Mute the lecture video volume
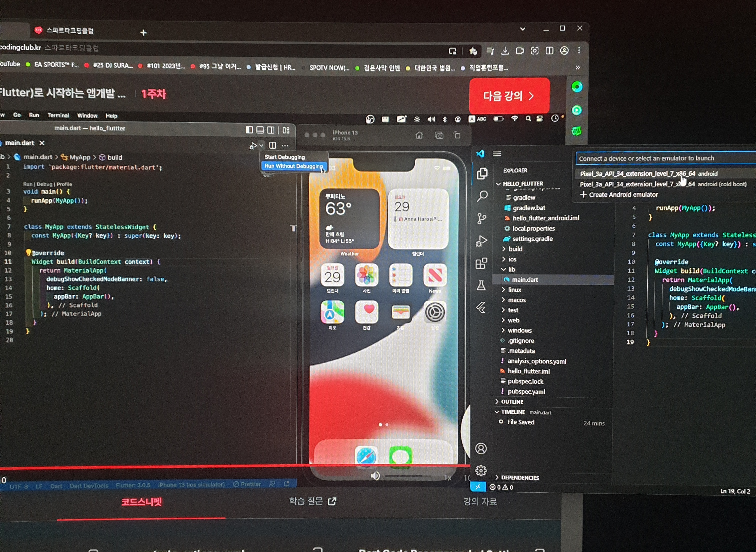 (375, 476)
